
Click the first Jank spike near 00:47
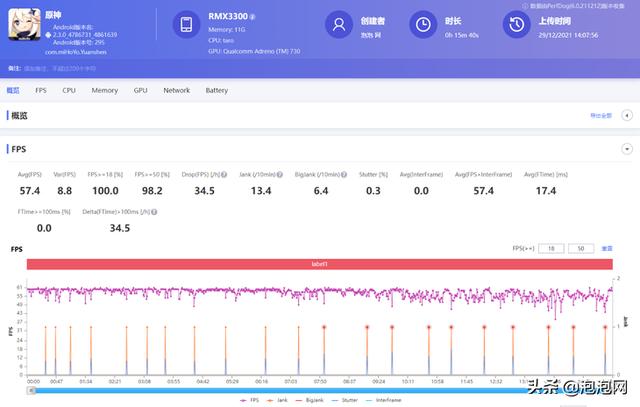[x=56, y=350]
